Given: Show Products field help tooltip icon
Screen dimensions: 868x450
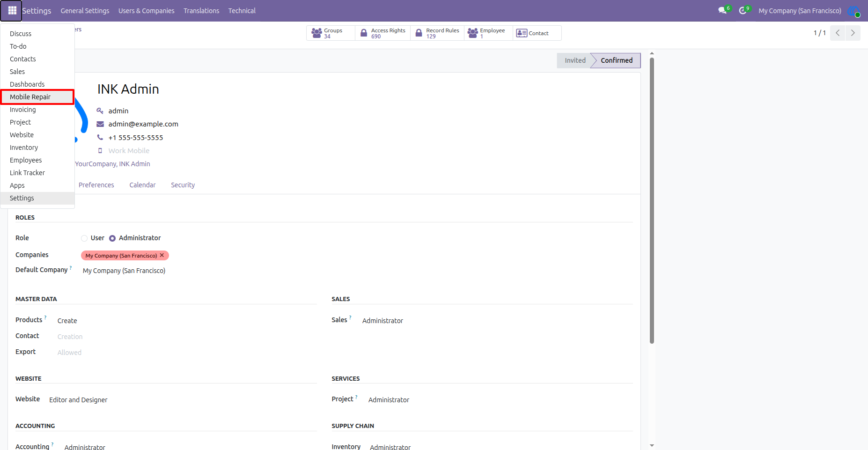Looking at the screenshot, I should tap(45, 317).
